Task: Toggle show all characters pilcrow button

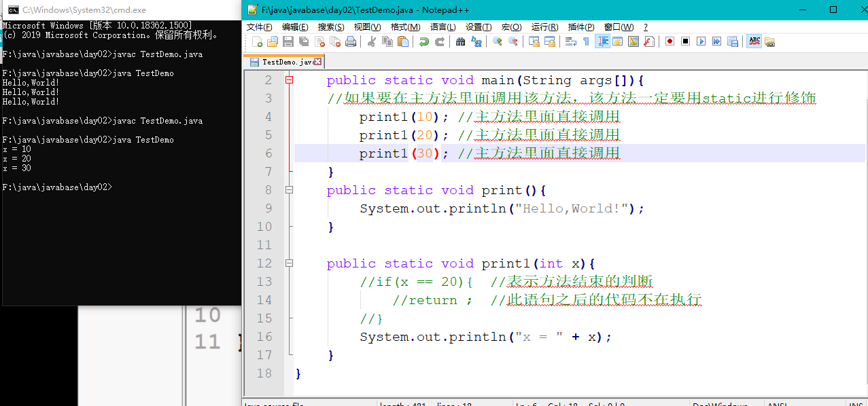Action: pyautogui.click(x=586, y=41)
